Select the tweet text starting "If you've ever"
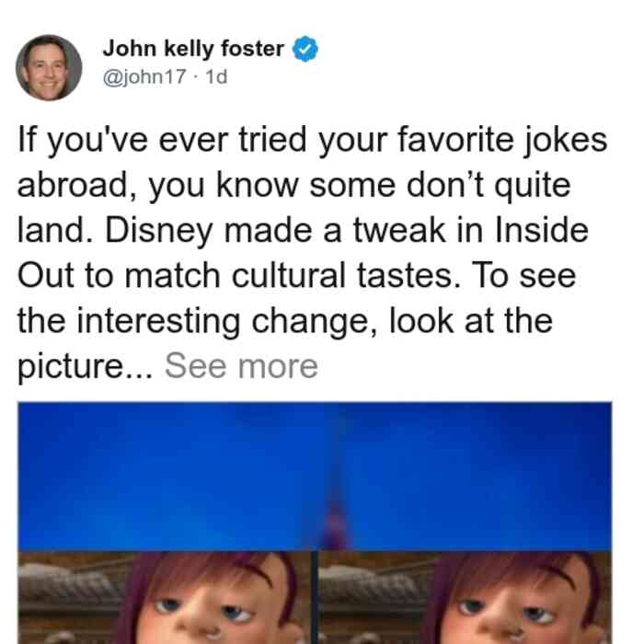Viewport: 644px width, 644px height. (x=312, y=253)
